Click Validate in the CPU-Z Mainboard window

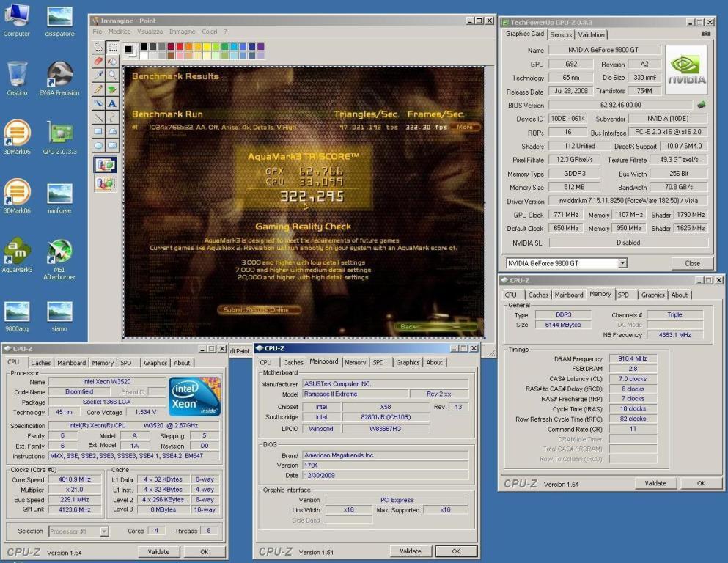tap(411, 551)
